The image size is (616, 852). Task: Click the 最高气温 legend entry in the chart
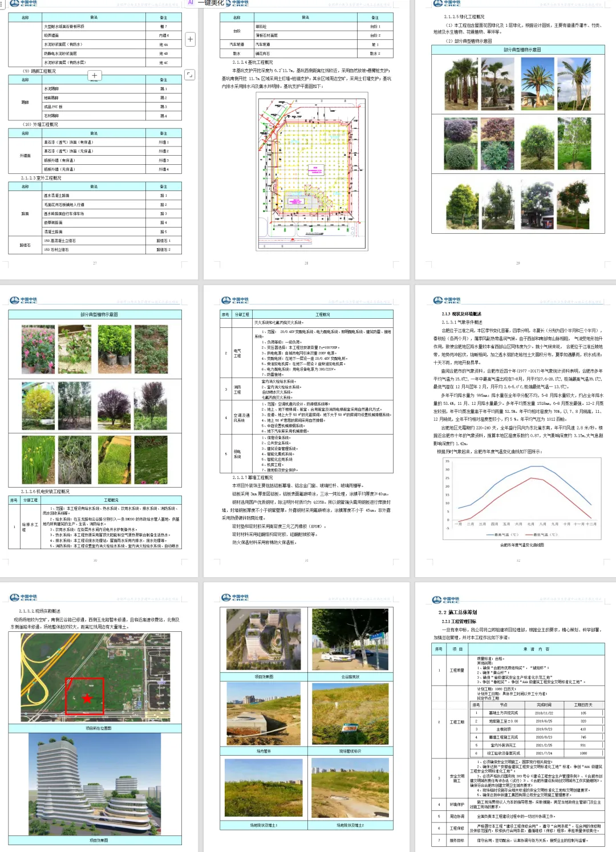(x=502, y=534)
